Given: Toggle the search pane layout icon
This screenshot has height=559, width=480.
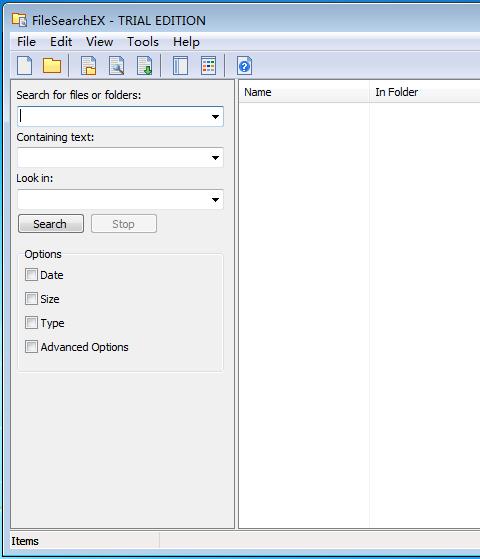Looking at the screenshot, I should tap(180, 66).
